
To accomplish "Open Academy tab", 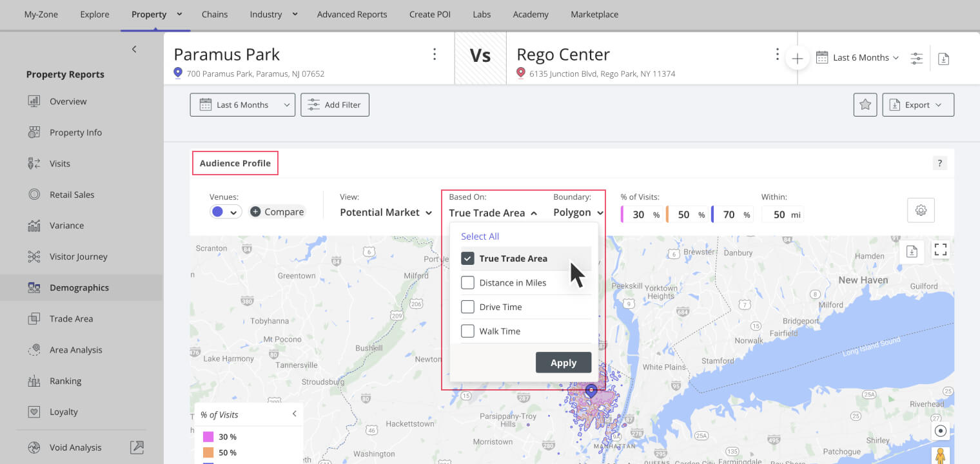I will coord(531,14).
